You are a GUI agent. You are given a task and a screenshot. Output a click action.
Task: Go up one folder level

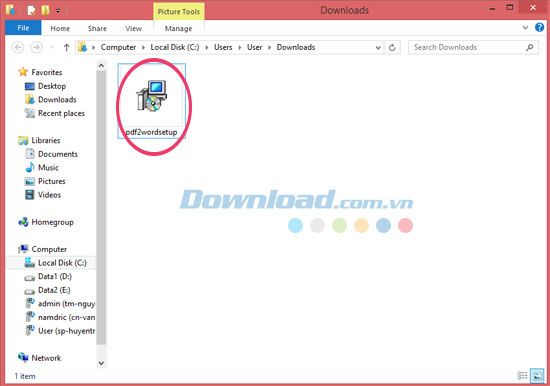pyautogui.click(x=66, y=47)
